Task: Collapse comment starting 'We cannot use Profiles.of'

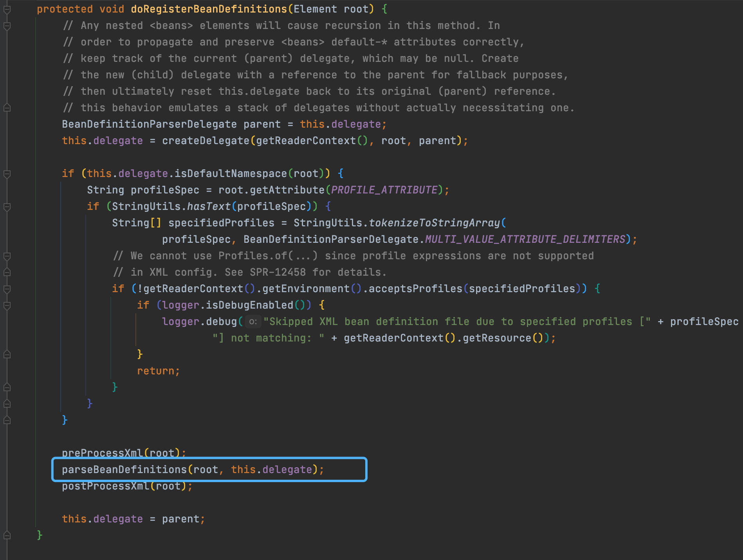Action: click(x=7, y=256)
